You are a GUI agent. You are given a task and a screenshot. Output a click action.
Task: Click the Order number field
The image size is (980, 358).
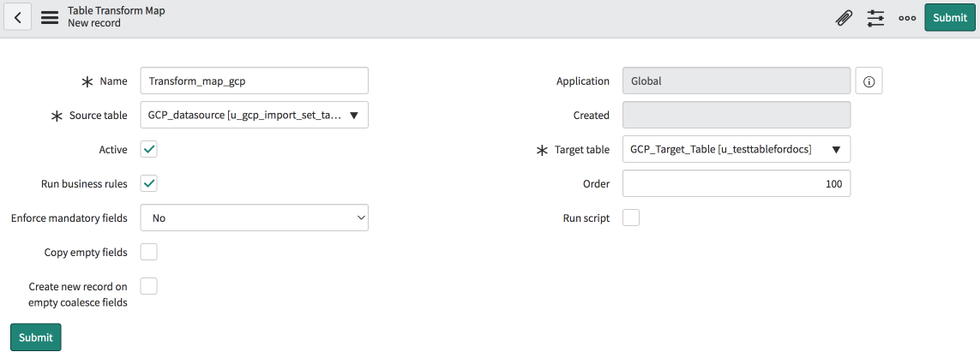point(736,183)
